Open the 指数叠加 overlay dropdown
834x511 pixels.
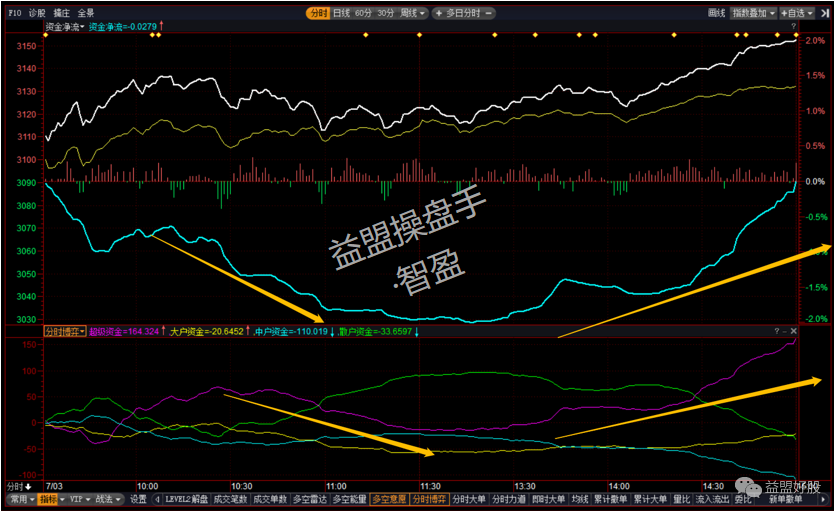click(752, 13)
